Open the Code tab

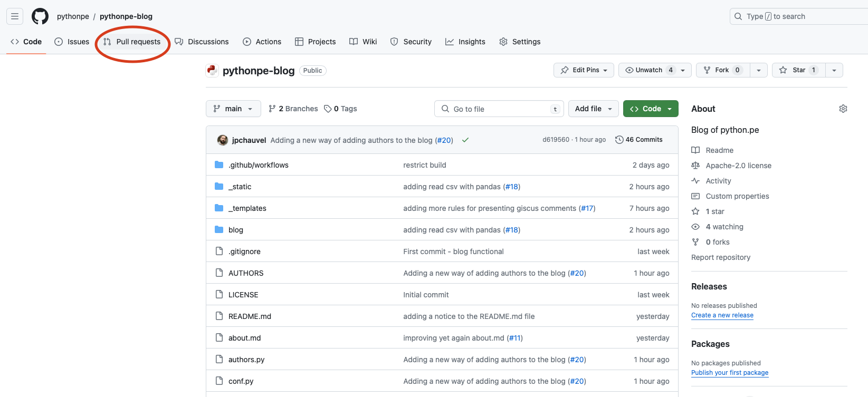coord(26,42)
